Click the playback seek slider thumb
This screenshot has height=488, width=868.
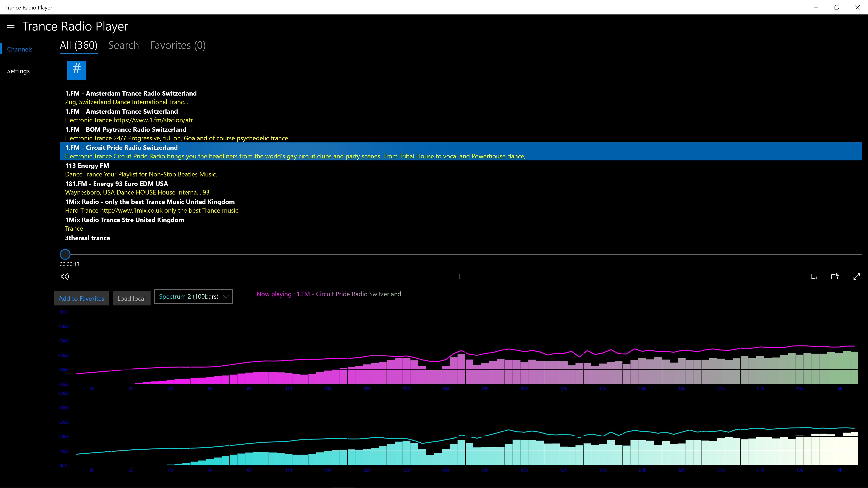[65, 254]
